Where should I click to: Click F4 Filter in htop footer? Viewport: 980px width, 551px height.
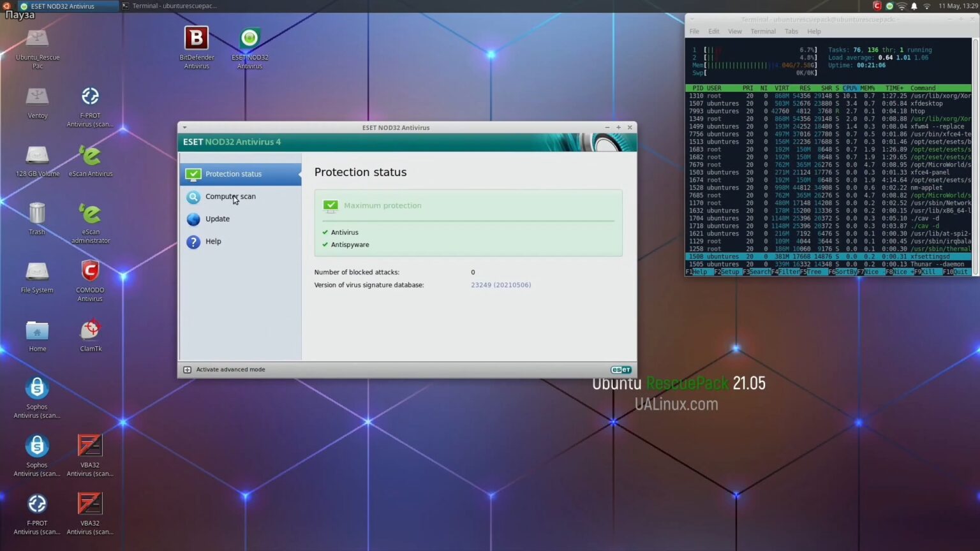tap(785, 272)
